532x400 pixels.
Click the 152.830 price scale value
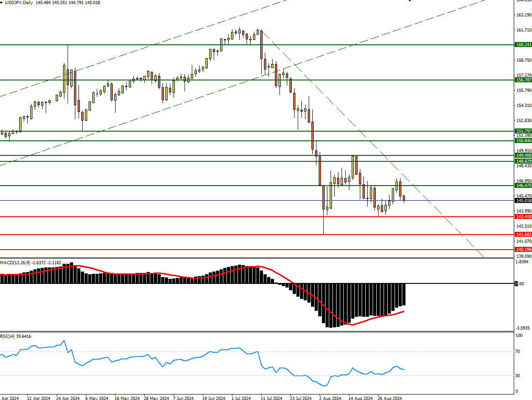[x=524, y=121]
